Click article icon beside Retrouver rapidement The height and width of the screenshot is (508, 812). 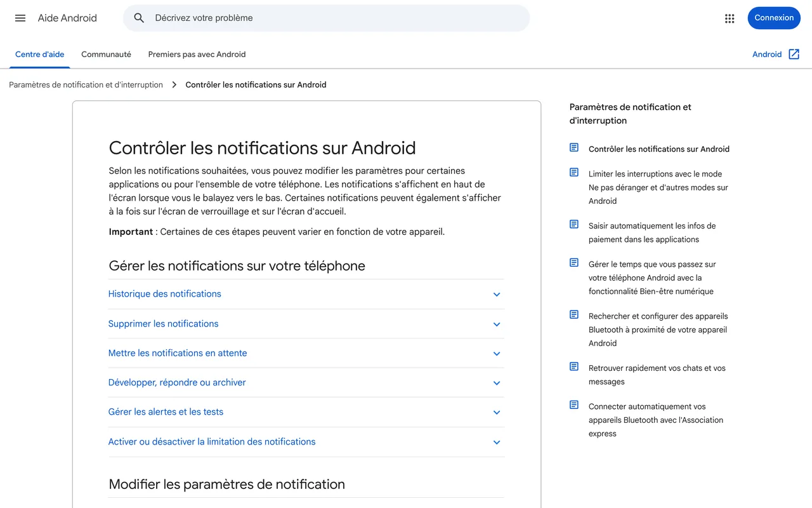click(574, 367)
